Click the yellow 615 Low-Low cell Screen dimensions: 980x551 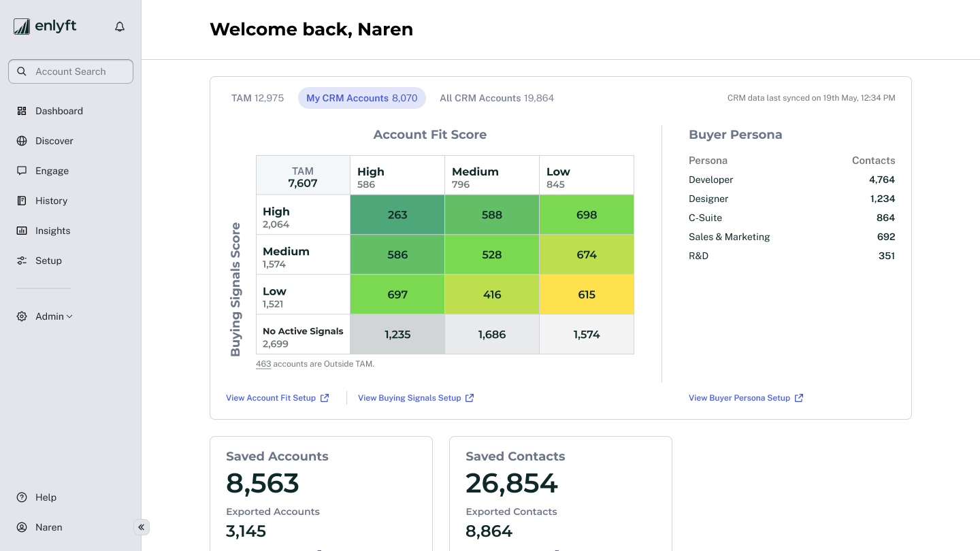(586, 295)
